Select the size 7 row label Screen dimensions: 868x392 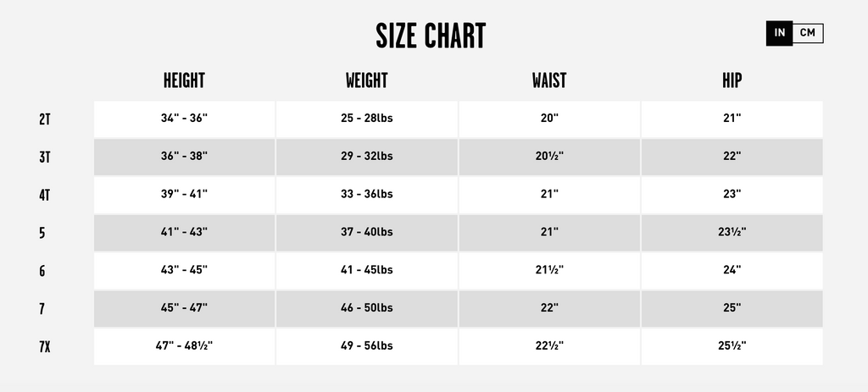point(42,308)
